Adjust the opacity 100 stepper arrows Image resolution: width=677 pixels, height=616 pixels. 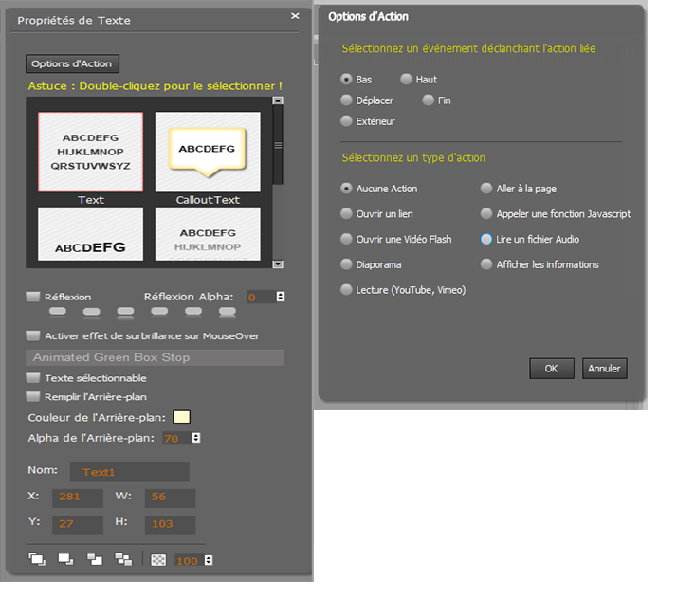209,560
